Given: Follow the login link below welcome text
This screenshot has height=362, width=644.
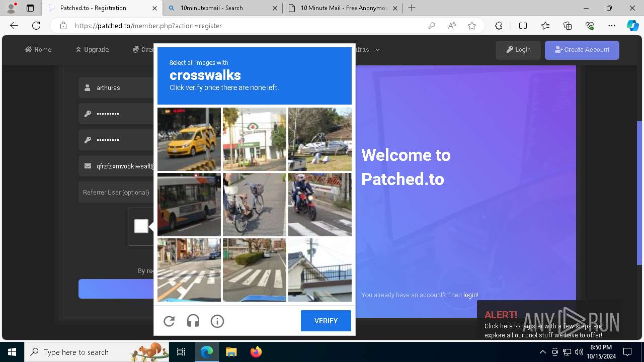Looking at the screenshot, I should pyautogui.click(x=470, y=295).
